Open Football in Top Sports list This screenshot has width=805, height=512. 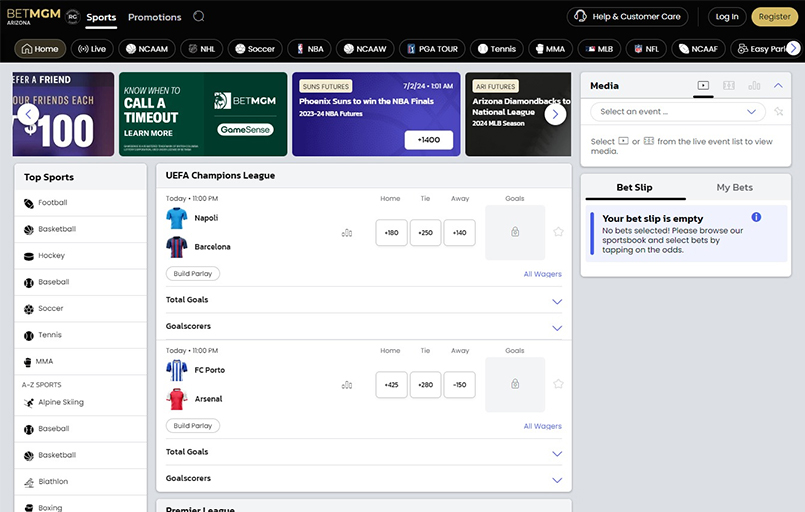tap(81, 203)
